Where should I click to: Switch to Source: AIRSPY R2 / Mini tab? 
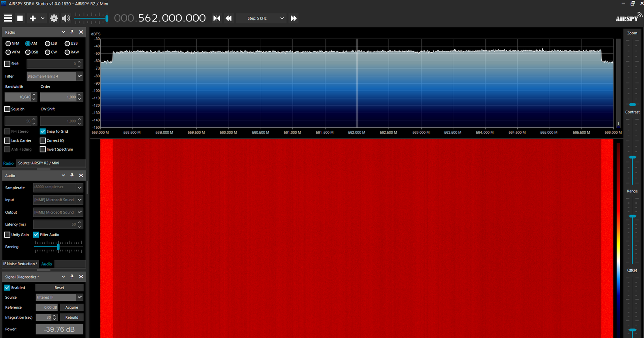point(39,163)
